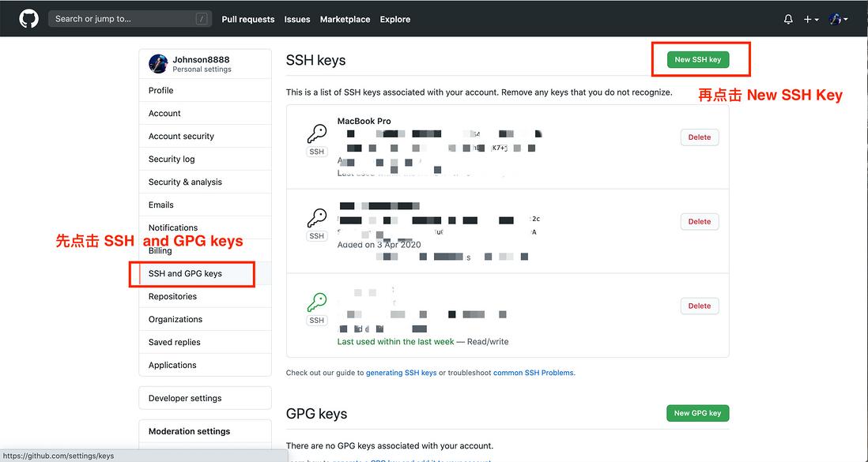Expand the plus create-new dropdown
The width and height of the screenshot is (868, 462).
click(811, 19)
